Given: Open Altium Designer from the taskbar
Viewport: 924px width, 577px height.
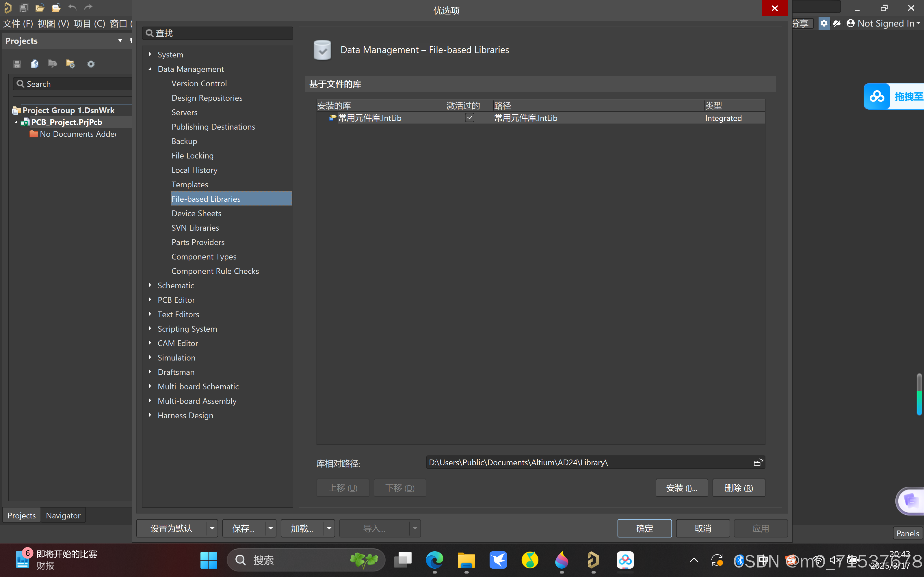Looking at the screenshot, I should pos(593,560).
